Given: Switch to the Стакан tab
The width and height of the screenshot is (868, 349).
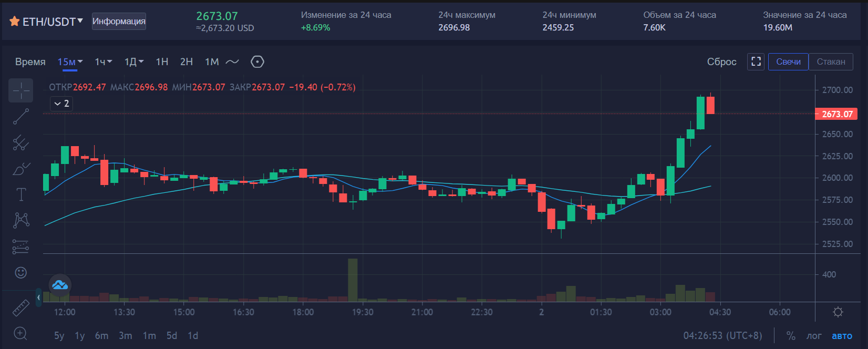Looking at the screenshot, I should pyautogui.click(x=831, y=61).
